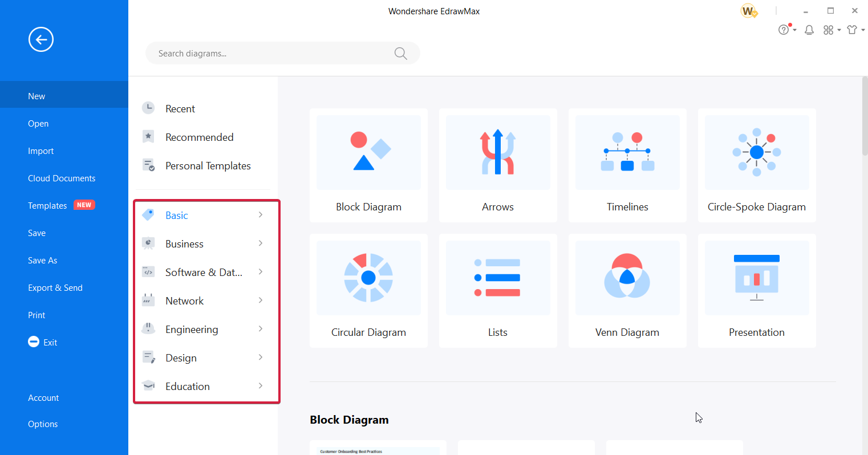Click the search magnifier icon
This screenshot has width=868, height=455.
click(401, 54)
